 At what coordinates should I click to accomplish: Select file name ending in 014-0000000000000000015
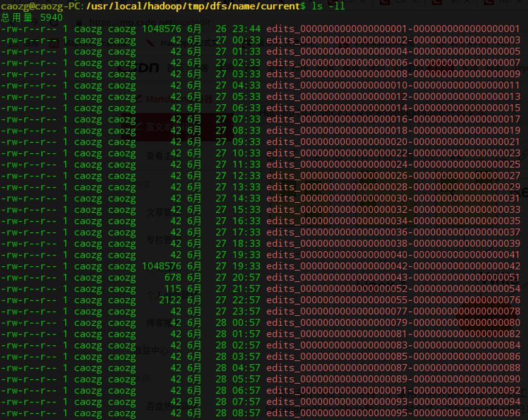(393, 108)
